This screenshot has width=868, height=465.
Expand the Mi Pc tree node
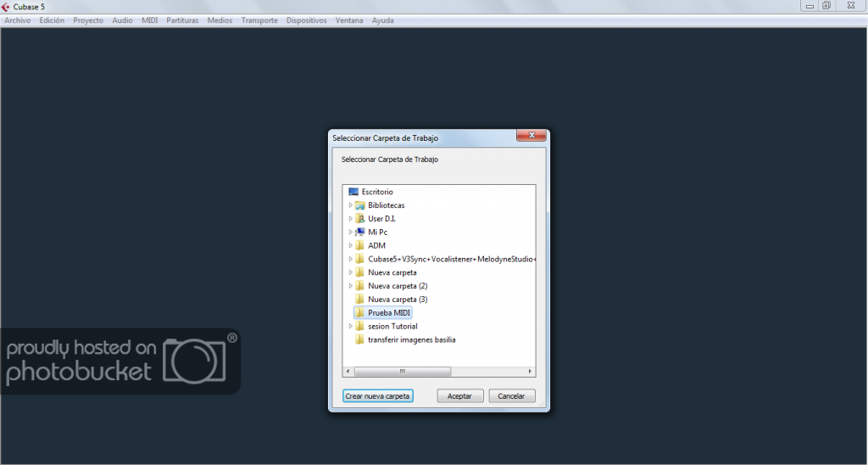[x=350, y=232]
